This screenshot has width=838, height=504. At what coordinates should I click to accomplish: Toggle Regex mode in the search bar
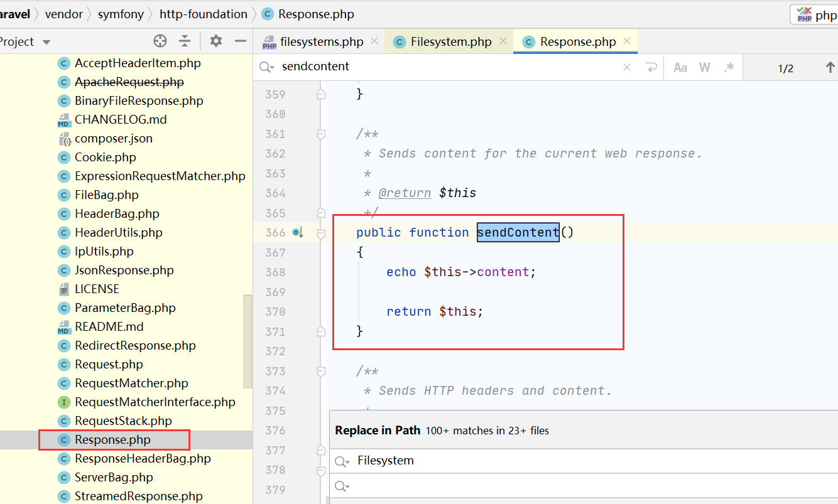pos(727,67)
